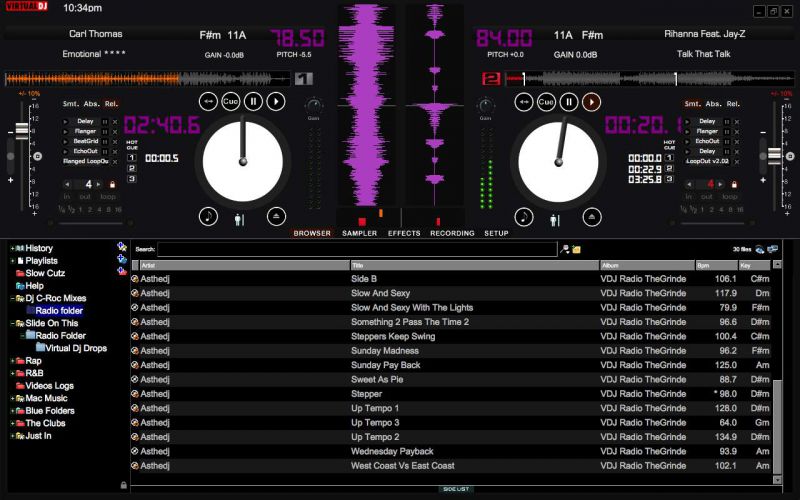This screenshot has width=800, height=500.
Task: Click hot cue 2 button on deck 2
Action: tap(669, 168)
